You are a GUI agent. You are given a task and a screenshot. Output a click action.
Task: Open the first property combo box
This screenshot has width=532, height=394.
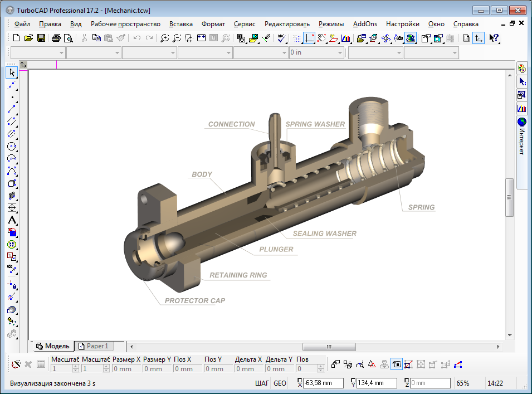[x=61, y=53]
